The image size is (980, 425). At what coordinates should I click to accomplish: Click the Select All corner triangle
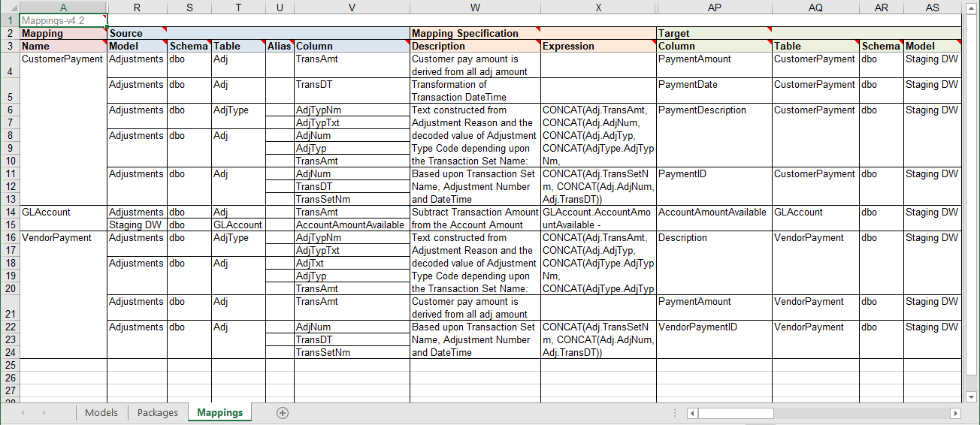pos(10,8)
